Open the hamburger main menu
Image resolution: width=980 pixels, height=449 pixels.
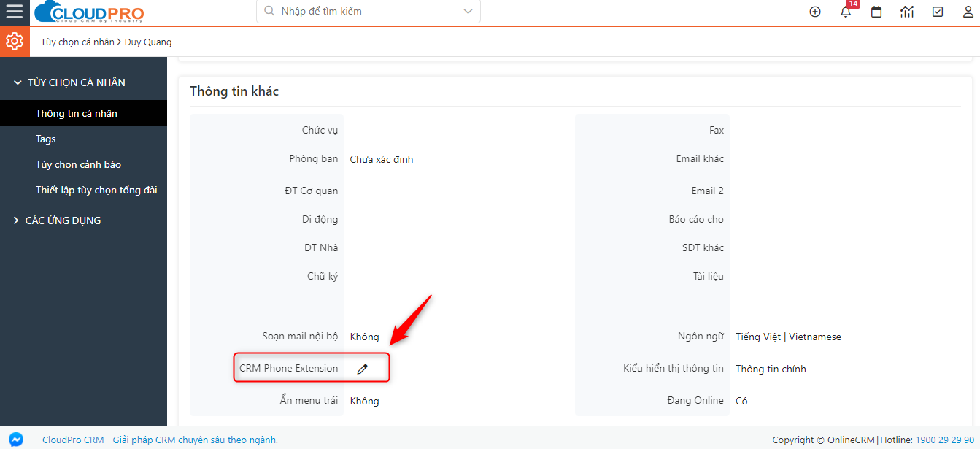[x=15, y=12]
